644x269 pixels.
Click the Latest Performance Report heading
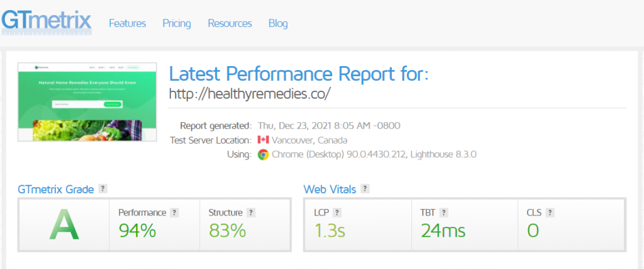(299, 74)
